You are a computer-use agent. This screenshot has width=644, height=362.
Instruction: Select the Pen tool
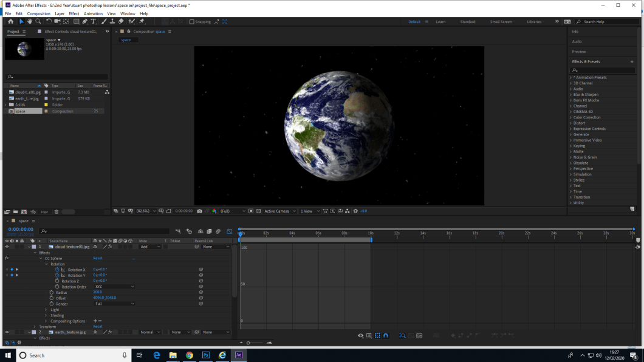pos(85,21)
